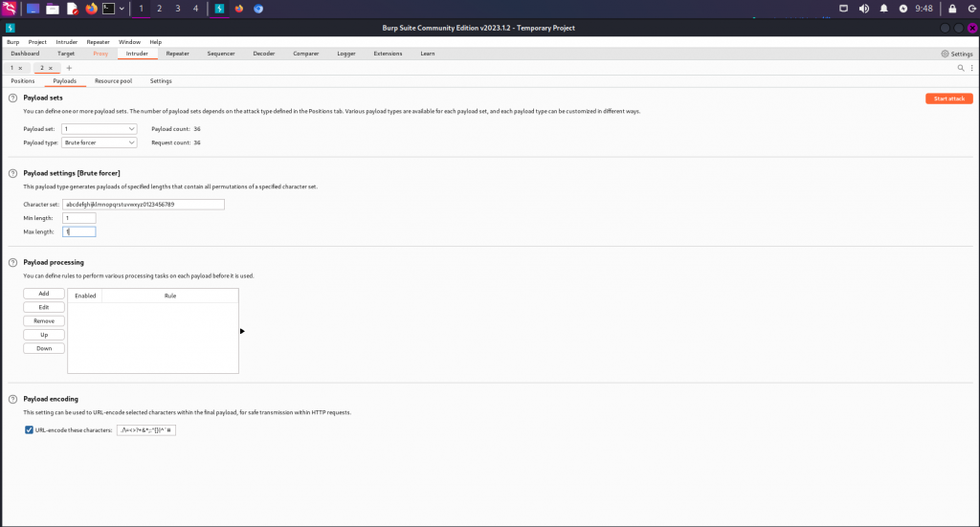Open the terminal emulator launcher icon
980x527 pixels.
[108, 9]
